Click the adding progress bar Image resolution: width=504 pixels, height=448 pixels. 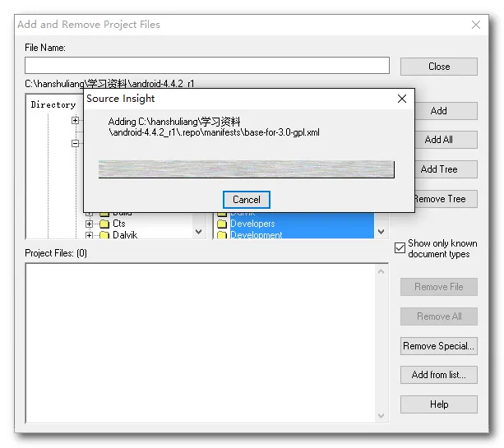(246, 169)
